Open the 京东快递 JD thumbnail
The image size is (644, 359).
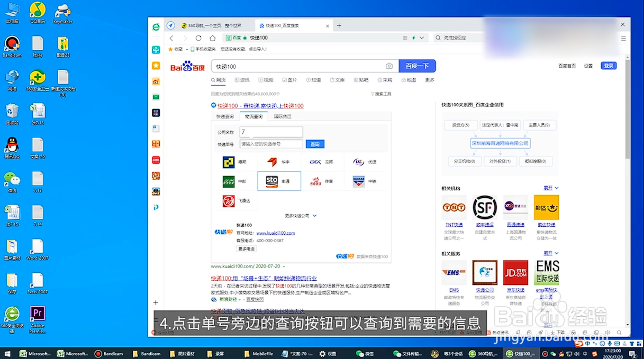tap(515, 273)
